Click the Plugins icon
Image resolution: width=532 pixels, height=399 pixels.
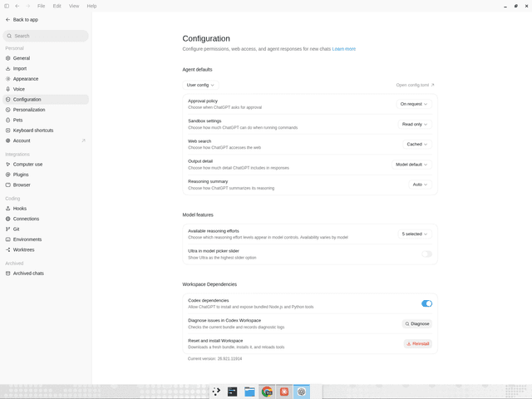8,175
